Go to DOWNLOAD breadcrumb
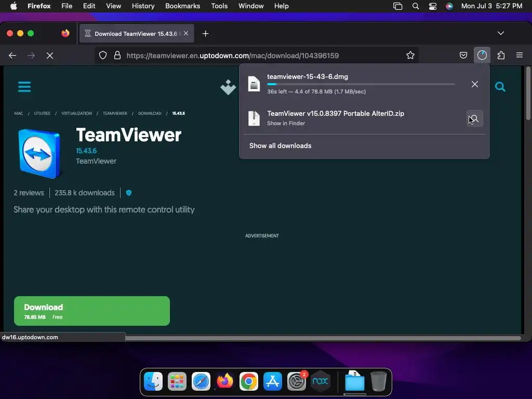Screen dimensions: 532x399 click(150, 113)
